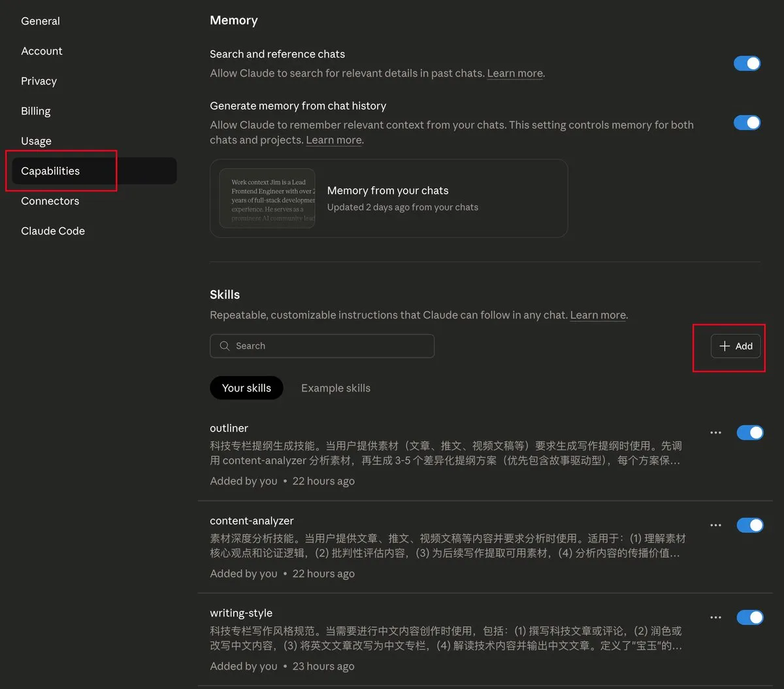Viewport: 784px width, 689px height.
Task: Toggle the writing-style skill switch
Action: 749,617
